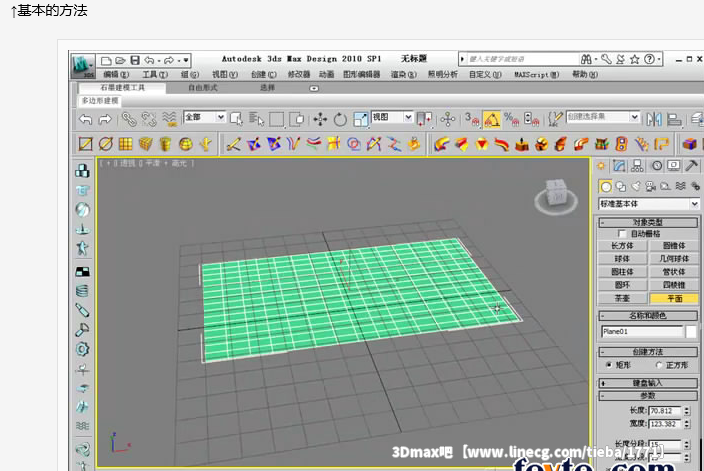Collapse the 对象类型 rollout

[x=648, y=222]
